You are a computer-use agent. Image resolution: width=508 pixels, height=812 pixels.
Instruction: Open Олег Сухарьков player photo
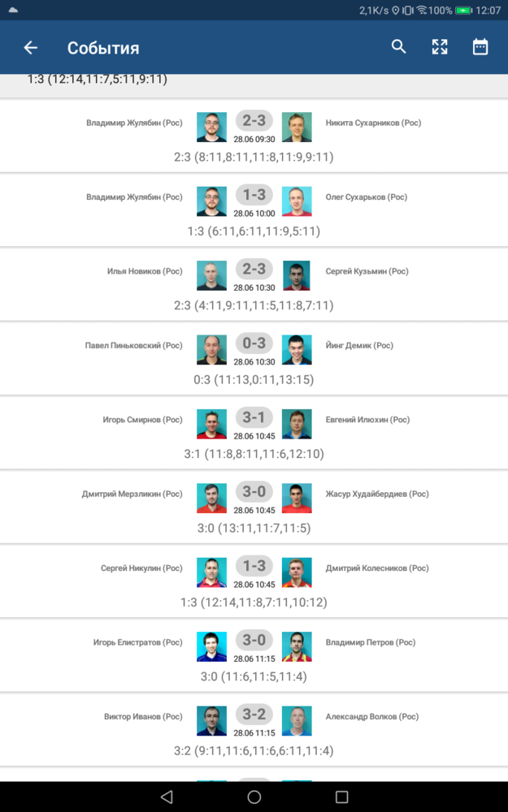(297, 201)
